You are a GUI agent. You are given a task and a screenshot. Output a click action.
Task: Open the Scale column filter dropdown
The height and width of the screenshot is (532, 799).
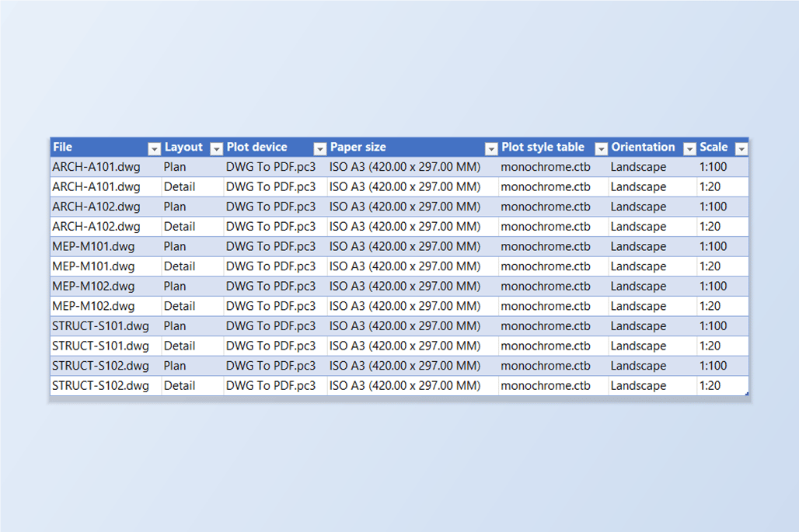[x=741, y=148]
